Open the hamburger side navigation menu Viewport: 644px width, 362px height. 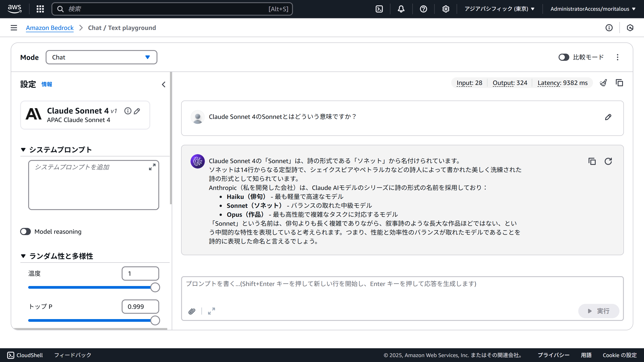14,28
